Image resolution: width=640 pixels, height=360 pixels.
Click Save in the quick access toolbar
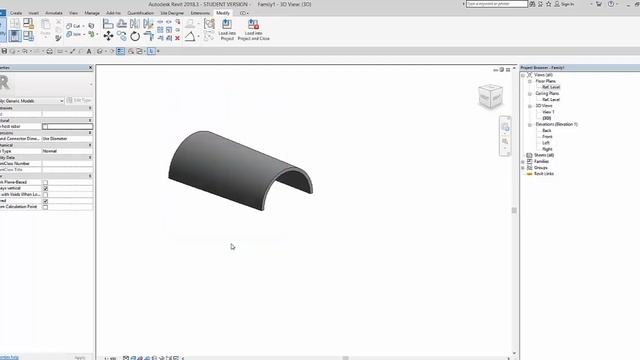click(x=4, y=51)
